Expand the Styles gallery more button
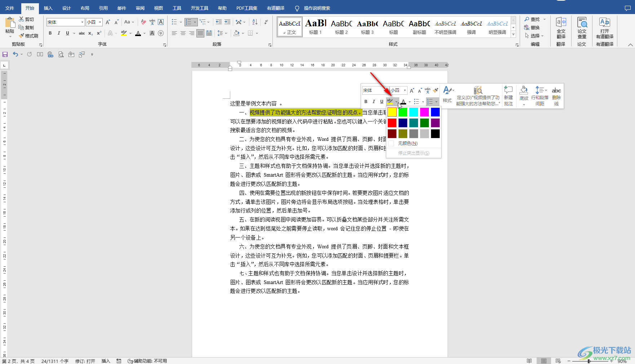This screenshot has width=635, height=364. tap(514, 35)
